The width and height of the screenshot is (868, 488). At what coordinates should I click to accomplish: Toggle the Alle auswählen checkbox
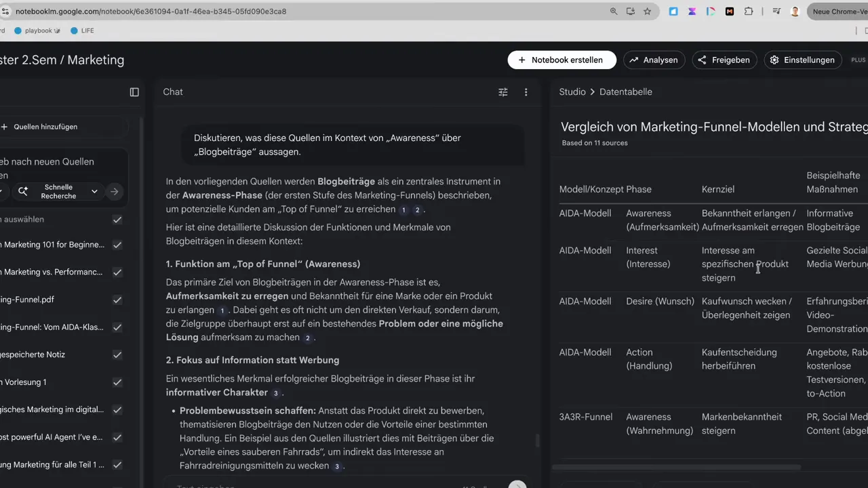click(117, 219)
